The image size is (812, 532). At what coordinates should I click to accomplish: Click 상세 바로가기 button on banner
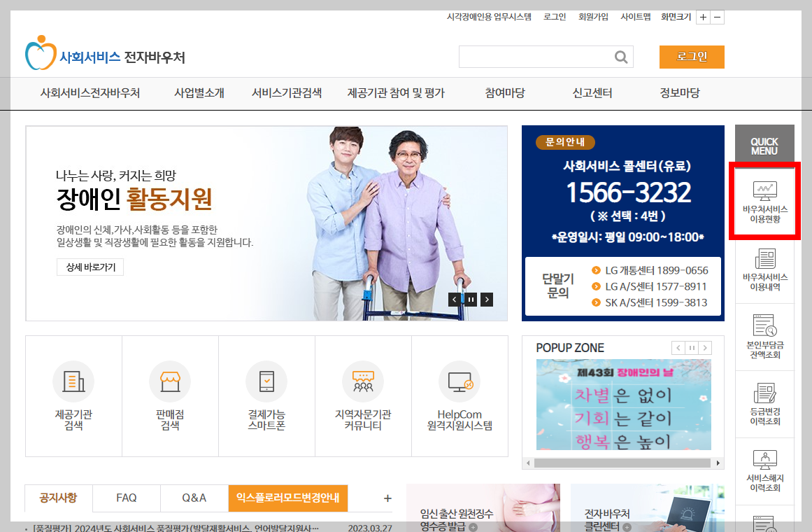[x=90, y=267]
